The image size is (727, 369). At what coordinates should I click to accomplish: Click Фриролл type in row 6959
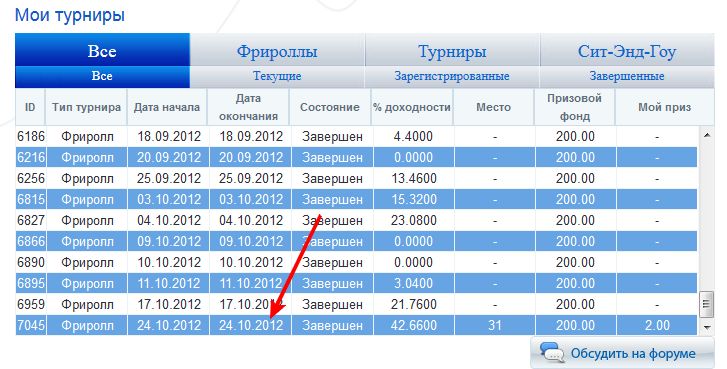point(87,304)
